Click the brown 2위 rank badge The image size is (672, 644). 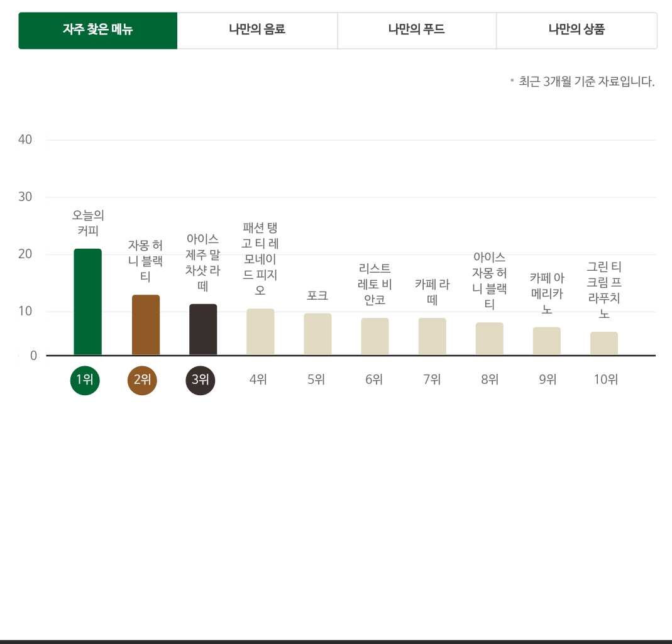142,379
